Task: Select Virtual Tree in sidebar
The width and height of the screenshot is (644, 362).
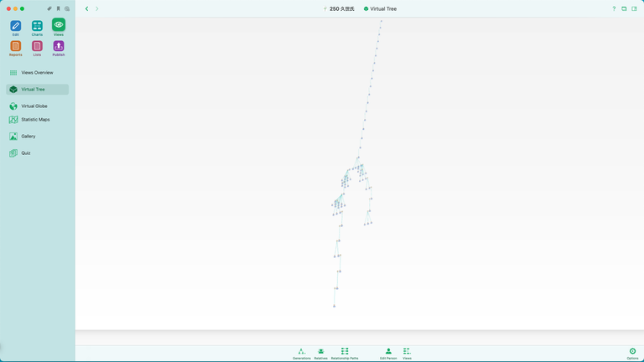Action: coord(38,90)
